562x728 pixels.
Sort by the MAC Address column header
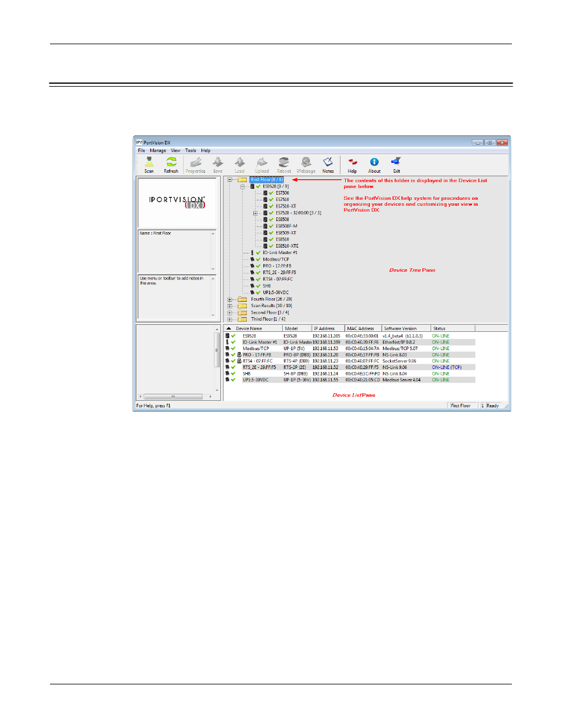pos(363,328)
